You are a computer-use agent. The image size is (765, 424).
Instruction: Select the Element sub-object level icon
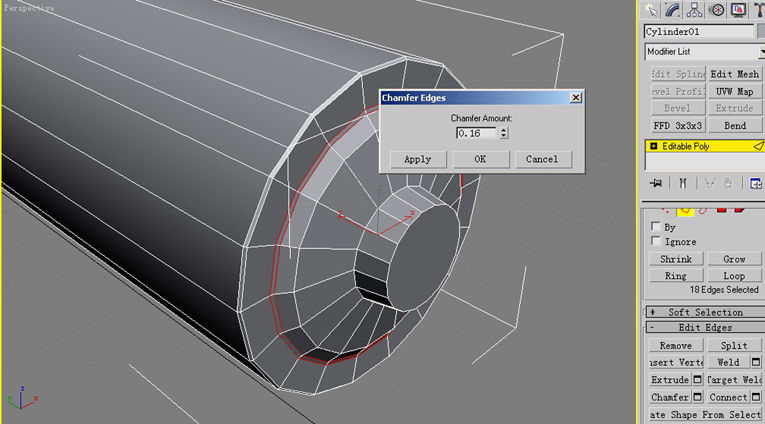tap(740, 210)
